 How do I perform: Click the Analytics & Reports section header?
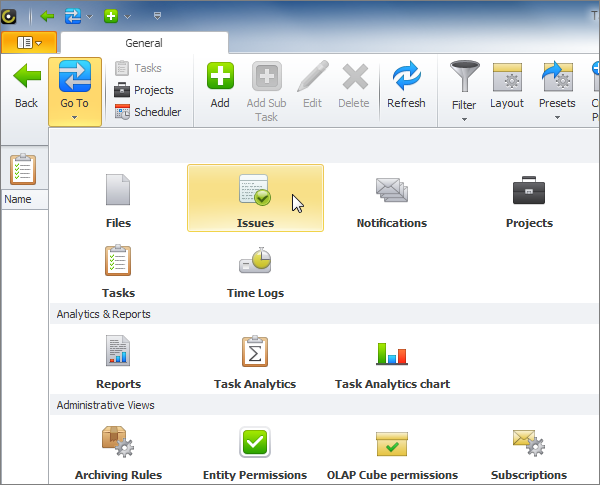point(324,314)
